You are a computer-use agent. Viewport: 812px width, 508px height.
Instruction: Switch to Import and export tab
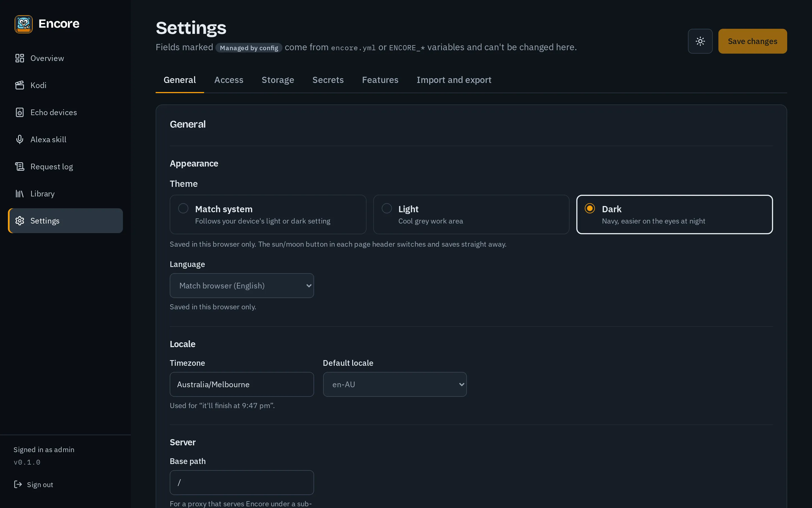pyautogui.click(x=454, y=80)
